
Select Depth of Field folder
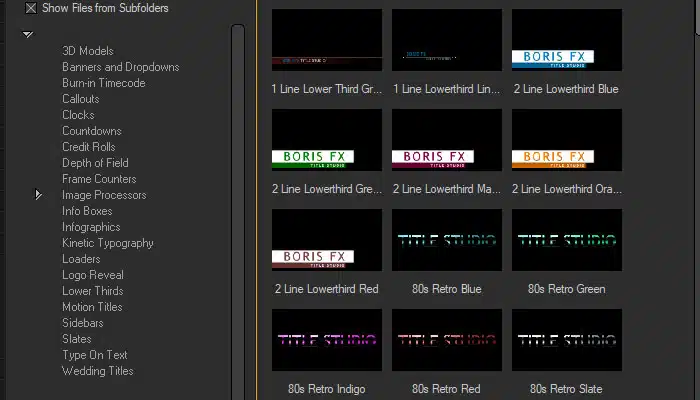(95, 163)
